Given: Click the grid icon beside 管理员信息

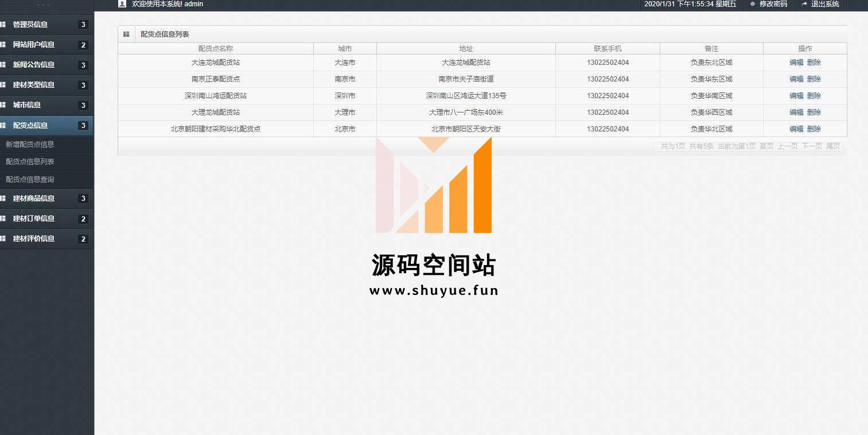Looking at the screenshot, I should click(x=3, y=25).
